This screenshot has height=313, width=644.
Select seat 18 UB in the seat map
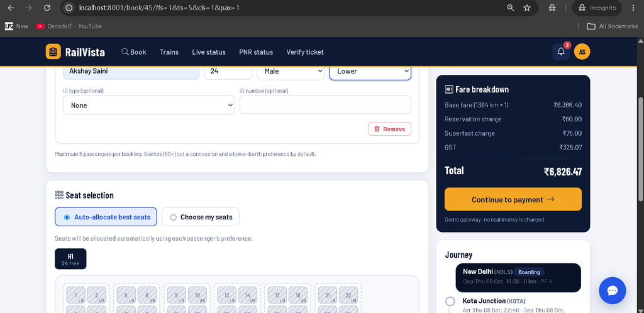tap(298, 295)
